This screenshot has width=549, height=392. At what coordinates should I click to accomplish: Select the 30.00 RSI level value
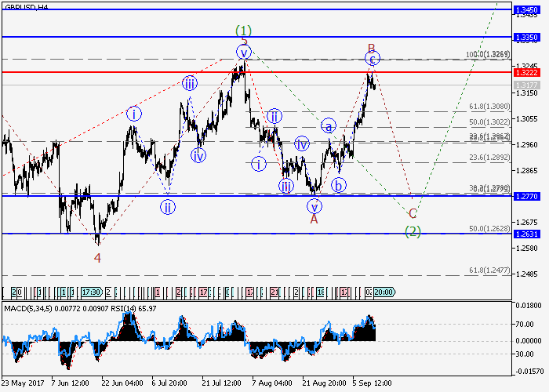(x=525, y=354)
